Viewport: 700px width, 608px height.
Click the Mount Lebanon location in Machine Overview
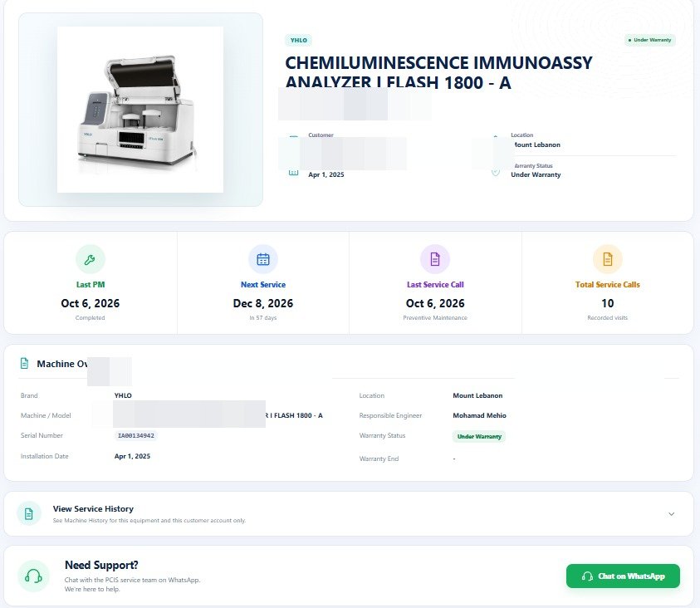pos(477,395)
